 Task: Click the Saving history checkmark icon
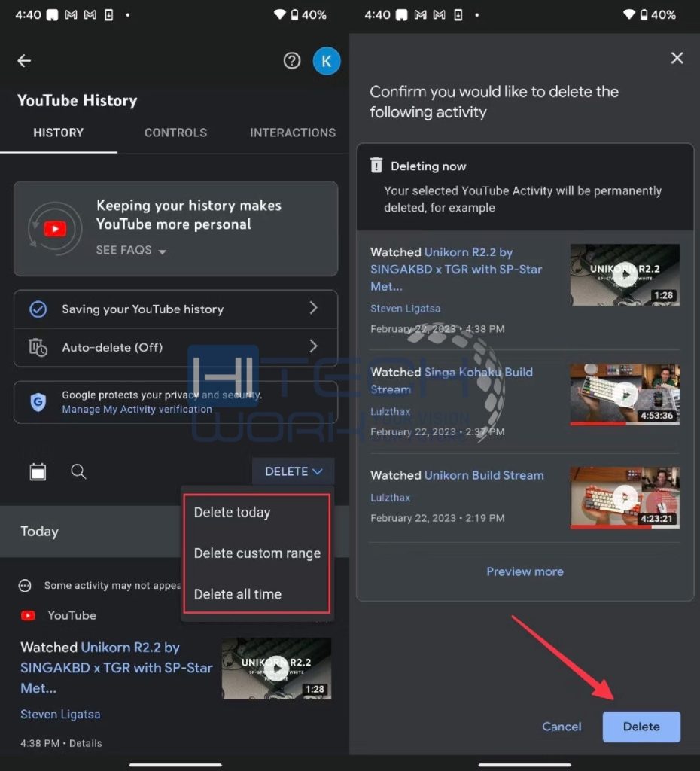click(x=38, y=309)
